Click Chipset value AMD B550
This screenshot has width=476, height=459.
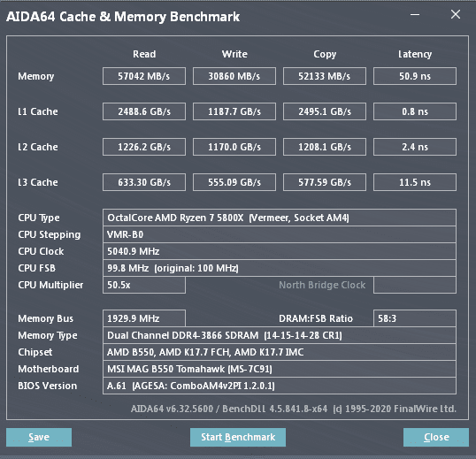(x=280, y=352)
